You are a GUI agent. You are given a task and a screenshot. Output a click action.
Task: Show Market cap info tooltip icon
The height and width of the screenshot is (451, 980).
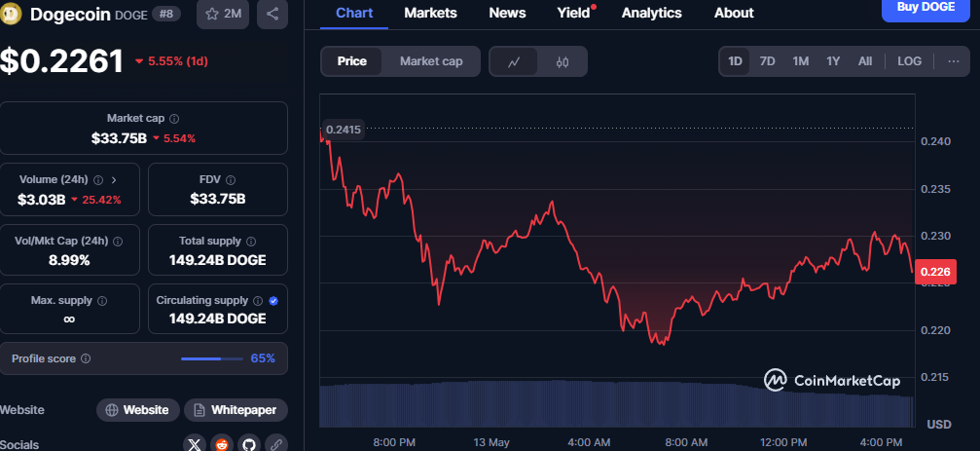click(174, 118)
